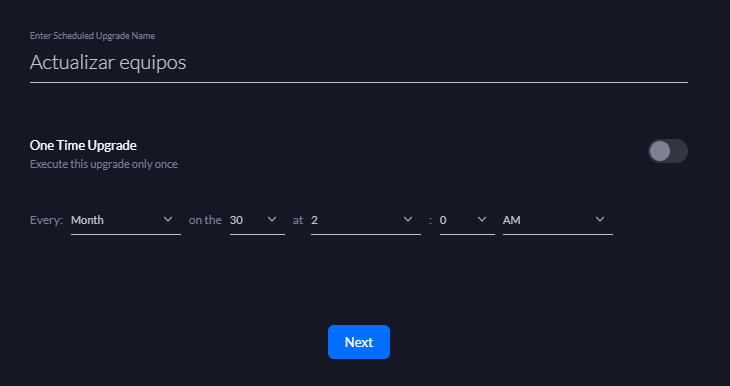Viewport: 730px width, 386px height.
Task: Click the 'Enter Scheduled Upgrade Name' label
Action: pos(92,36)
